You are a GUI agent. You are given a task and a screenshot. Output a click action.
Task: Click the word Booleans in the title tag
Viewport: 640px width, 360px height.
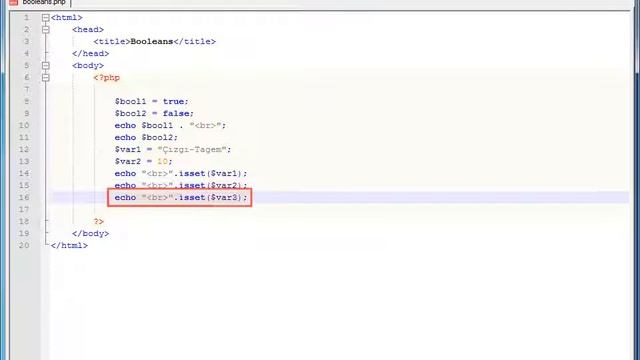tap(151, 41)
